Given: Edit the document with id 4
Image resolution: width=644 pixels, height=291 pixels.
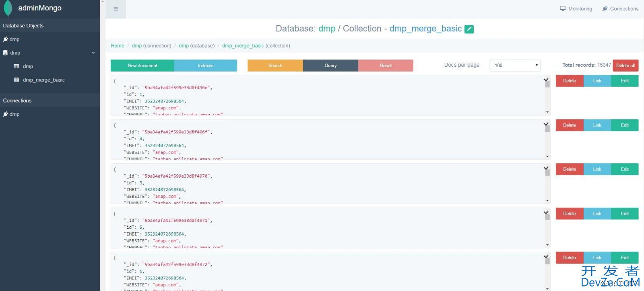Looking at the screenshot, I should pos(625,125).
